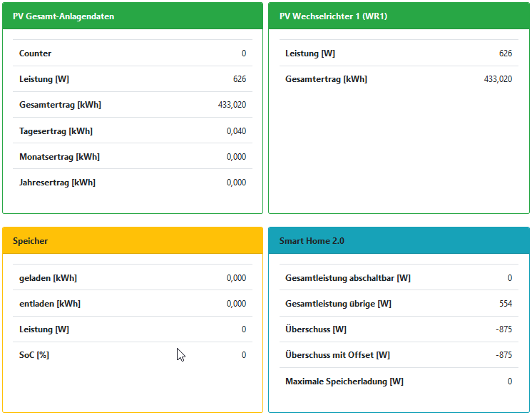Click the entladen [kWh] label
Viewport: 532px width, 415px height.
point(49,304)
